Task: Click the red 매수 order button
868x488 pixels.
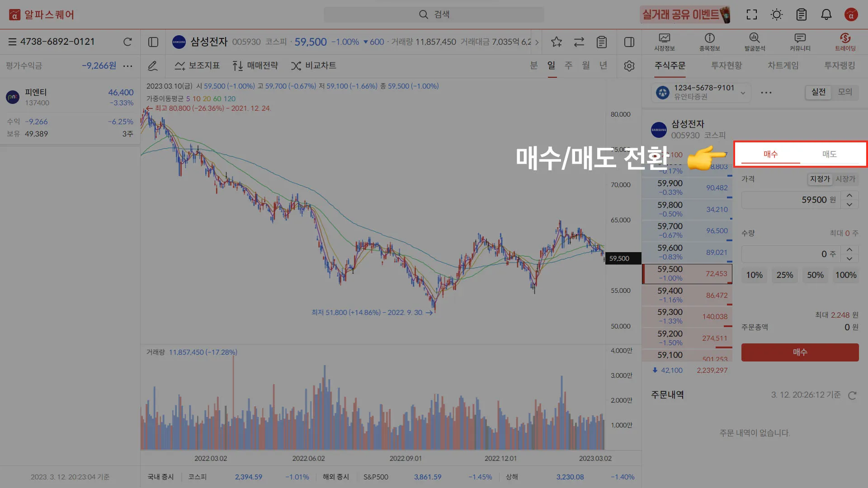Action: pos(800,352)
